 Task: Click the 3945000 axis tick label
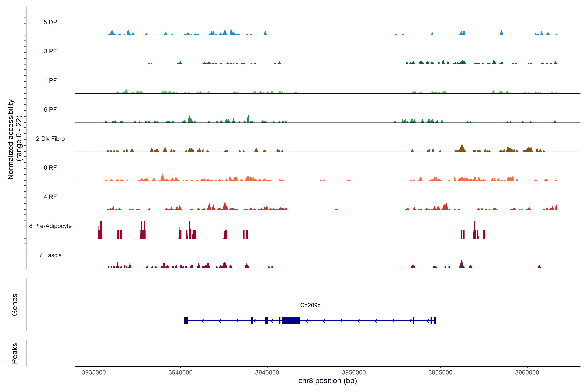click(x=267, y=372)
